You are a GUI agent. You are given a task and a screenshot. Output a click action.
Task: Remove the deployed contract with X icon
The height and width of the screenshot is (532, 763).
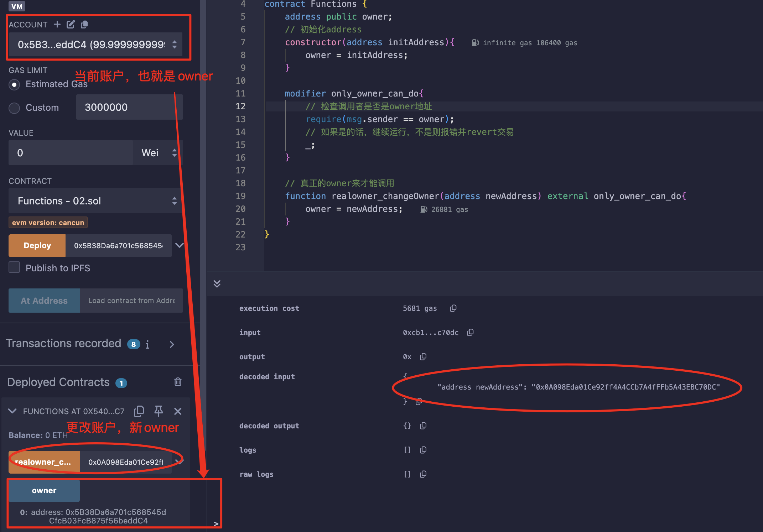click(178, 411)
